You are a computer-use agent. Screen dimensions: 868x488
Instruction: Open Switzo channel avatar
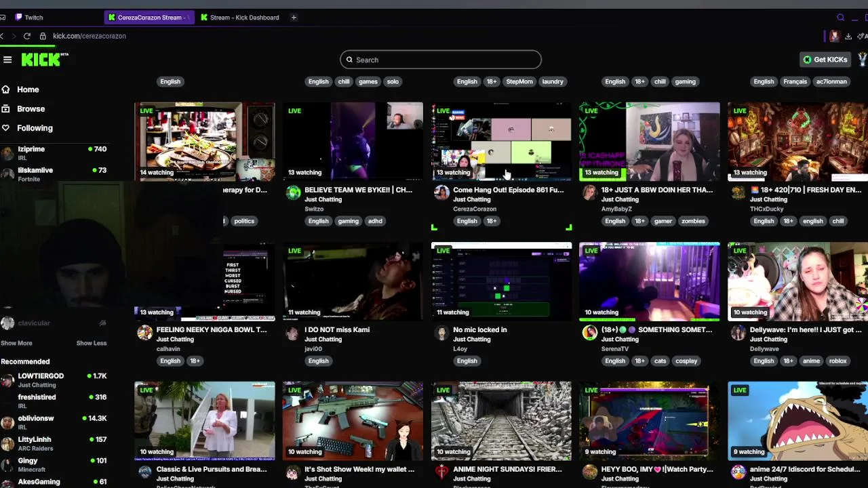(293, 193)
